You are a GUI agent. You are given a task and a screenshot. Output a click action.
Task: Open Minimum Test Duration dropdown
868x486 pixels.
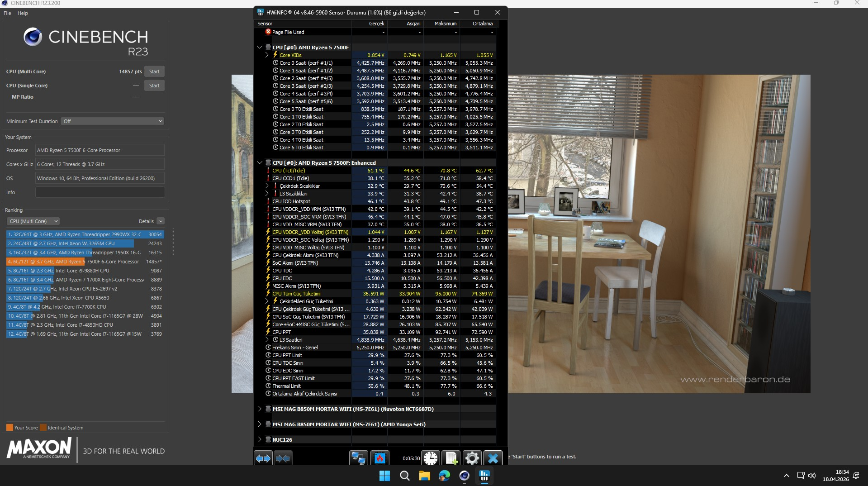pos(112,121)
